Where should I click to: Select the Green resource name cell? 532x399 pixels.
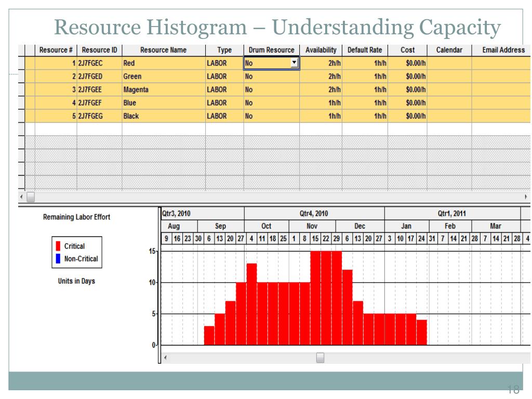[x=164, y=76]
